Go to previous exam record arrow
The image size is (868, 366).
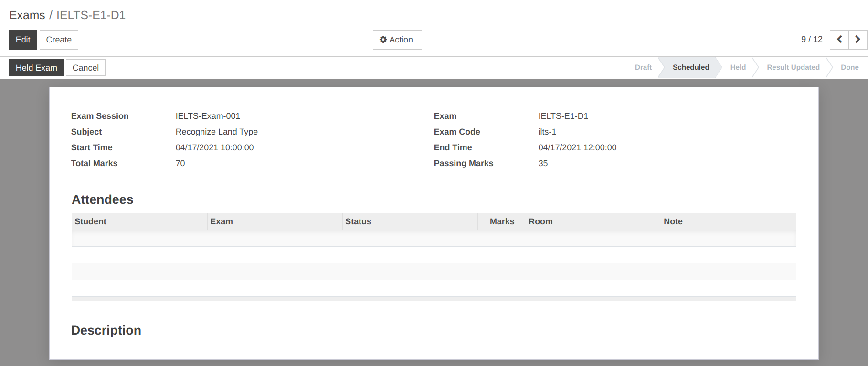[839, 40]
